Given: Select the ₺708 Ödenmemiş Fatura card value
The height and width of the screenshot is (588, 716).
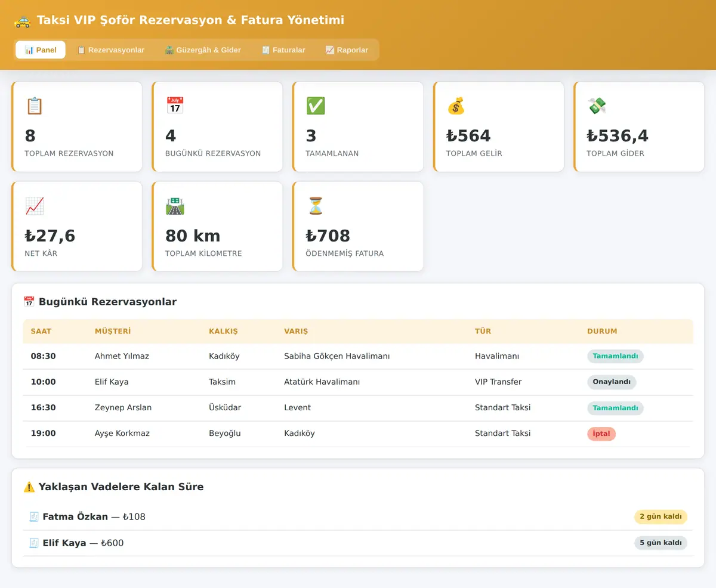Looking at the screenshot, I should (328, 236).
